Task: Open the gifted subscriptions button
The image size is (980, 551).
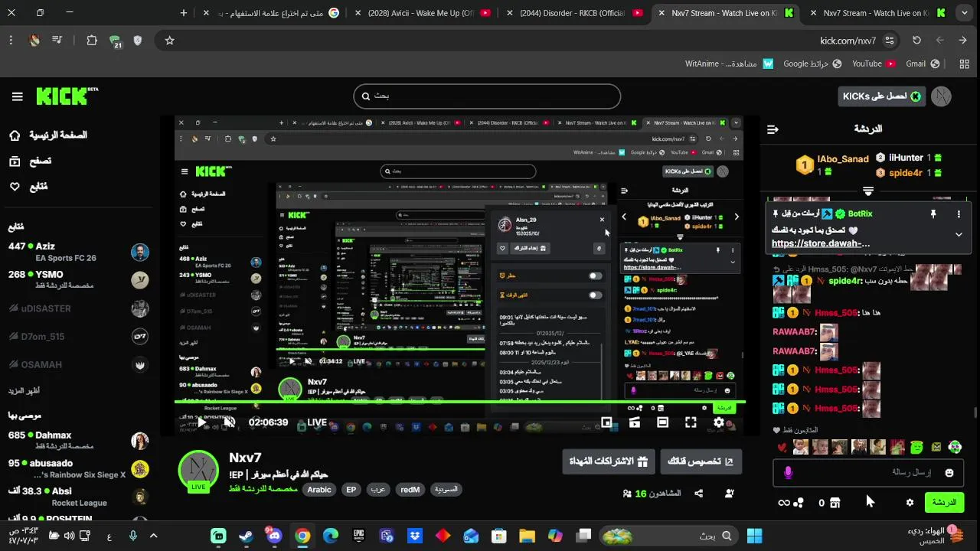Action: (x=609, y=461)
